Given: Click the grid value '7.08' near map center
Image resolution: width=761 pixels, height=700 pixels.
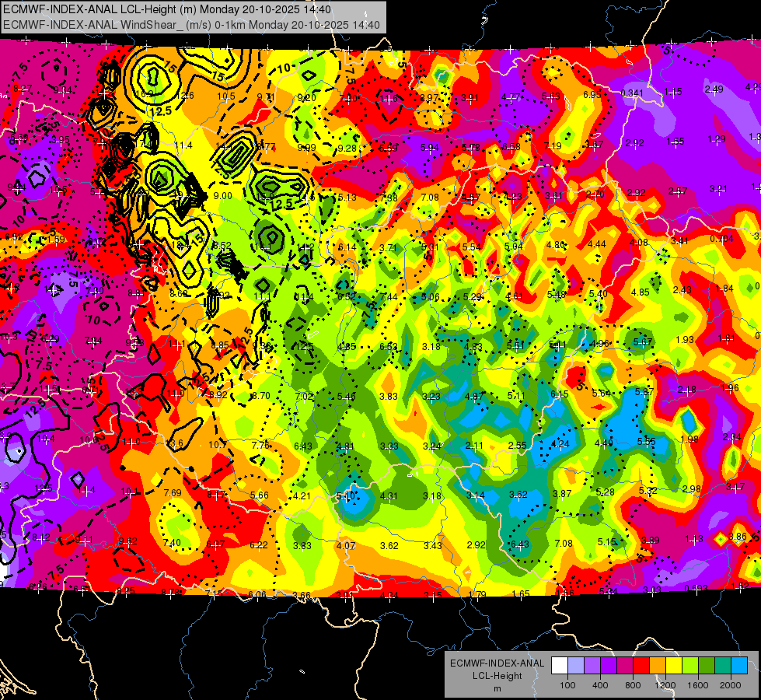Looking at the screenshot, I should 430,198.
